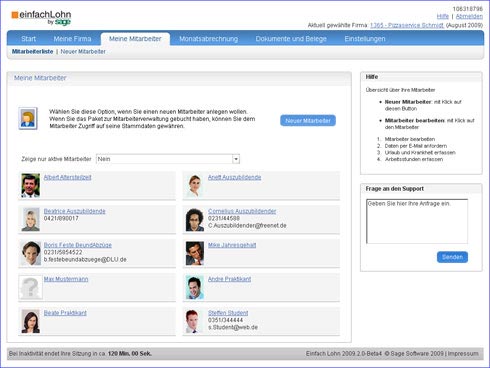
Task: Click the einfachLohn logo
Action: 41,18
